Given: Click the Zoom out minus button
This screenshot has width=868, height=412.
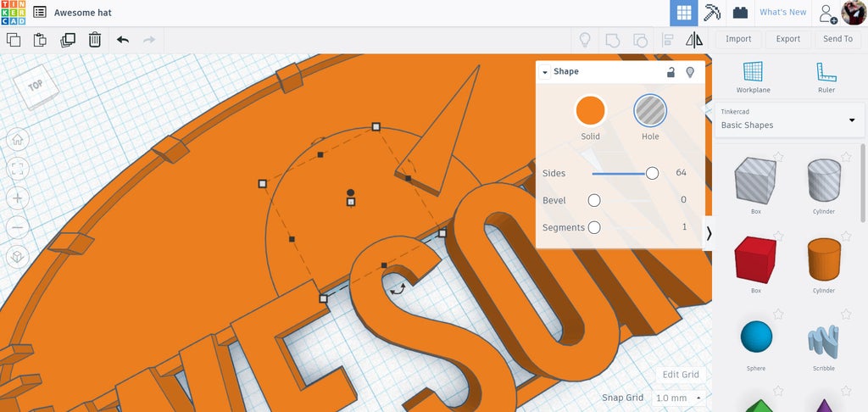Looking at the screenshot, I should tap(17, 227).
